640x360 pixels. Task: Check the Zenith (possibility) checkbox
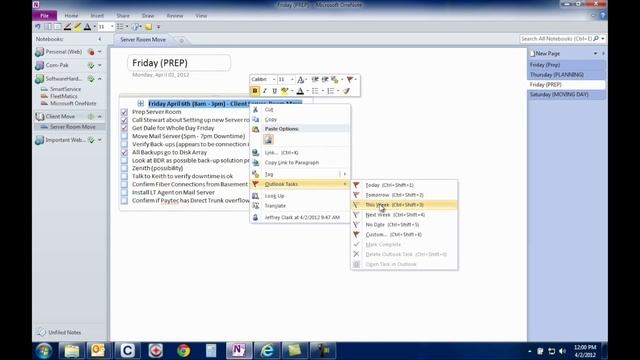tap(124, 168)
